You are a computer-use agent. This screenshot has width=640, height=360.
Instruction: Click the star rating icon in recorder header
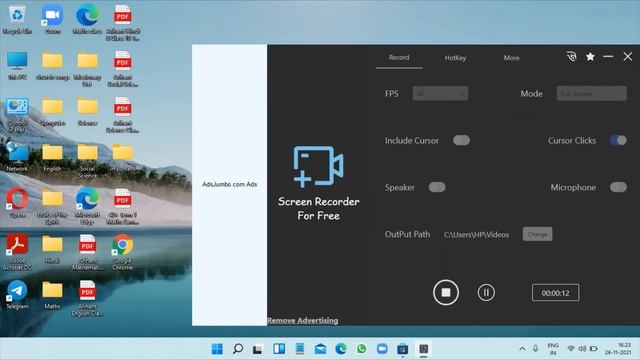590,57
